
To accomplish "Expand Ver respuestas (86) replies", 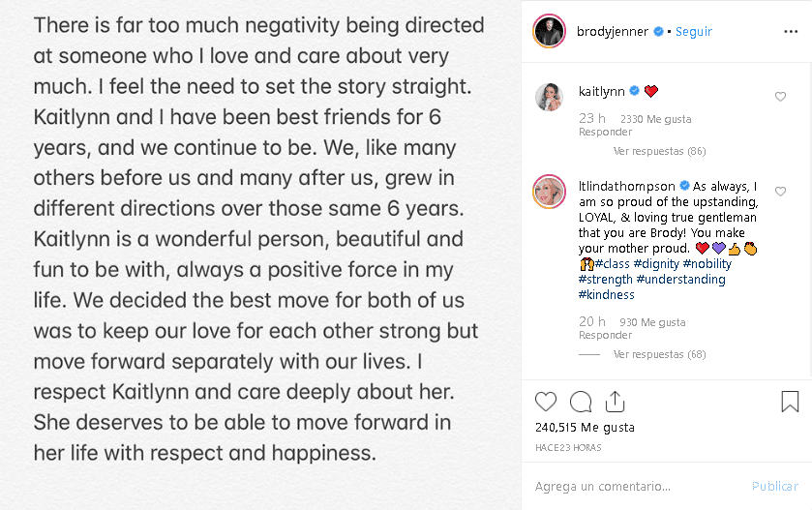I will click(x=659, y=152).
